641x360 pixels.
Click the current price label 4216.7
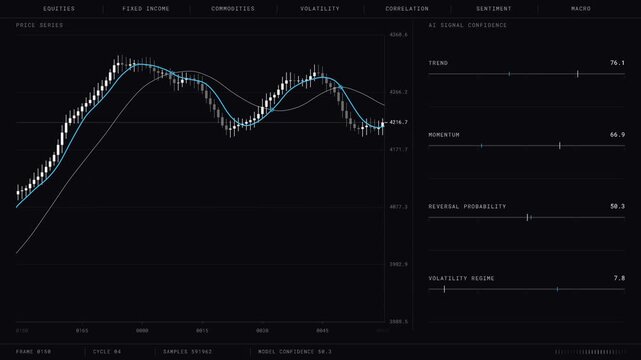pos(398,122)
